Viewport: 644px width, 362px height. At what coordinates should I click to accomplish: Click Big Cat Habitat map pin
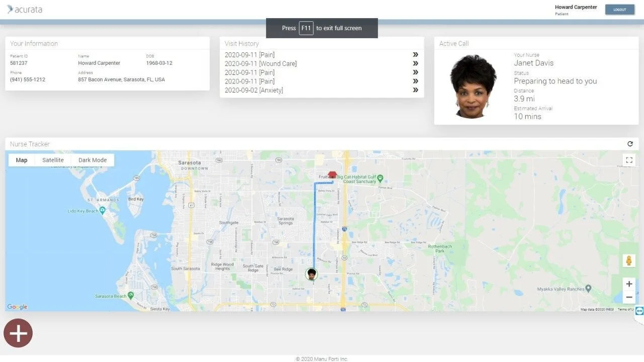click(380, 177)
